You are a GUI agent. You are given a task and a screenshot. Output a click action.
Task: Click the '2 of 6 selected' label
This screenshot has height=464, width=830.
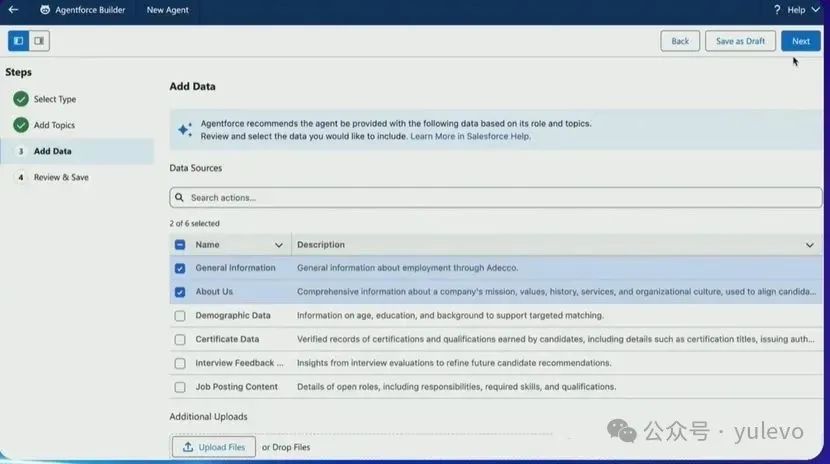[194, 223]
